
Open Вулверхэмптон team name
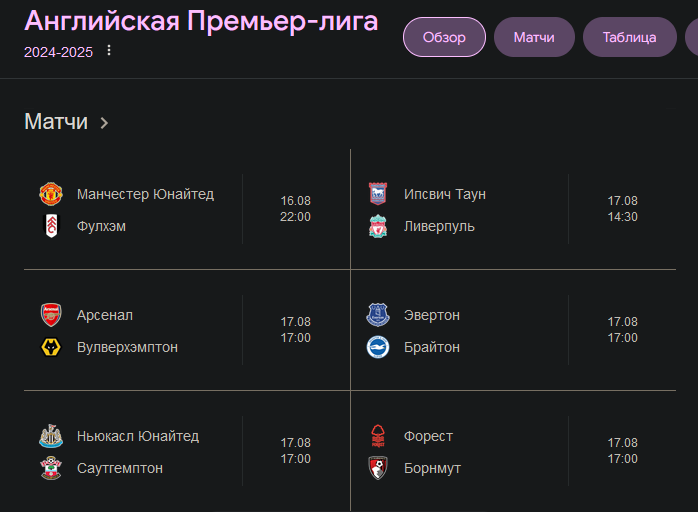tap(127, 347)
